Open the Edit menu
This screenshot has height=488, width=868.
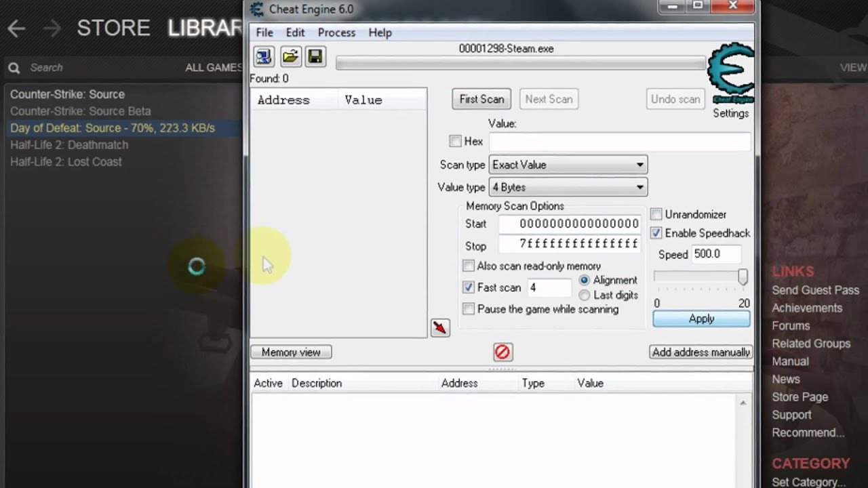[x=295, y=33]
